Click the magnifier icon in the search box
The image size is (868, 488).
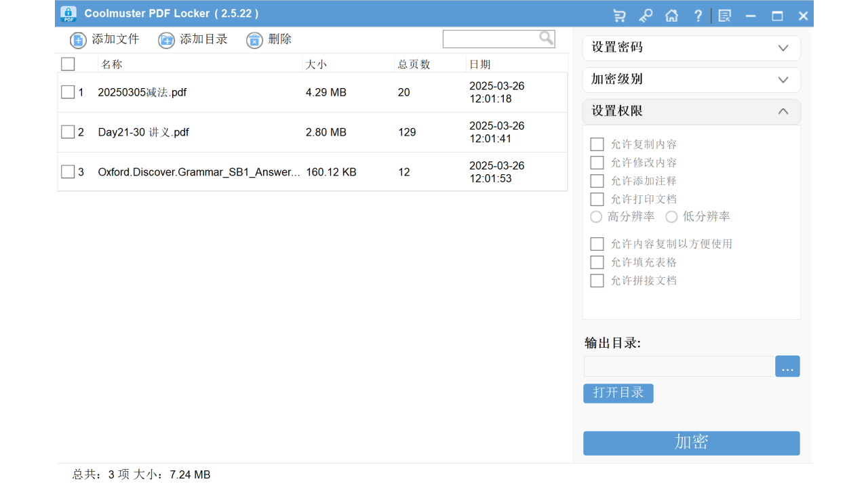pyautogui.click(x=546, y=39)
